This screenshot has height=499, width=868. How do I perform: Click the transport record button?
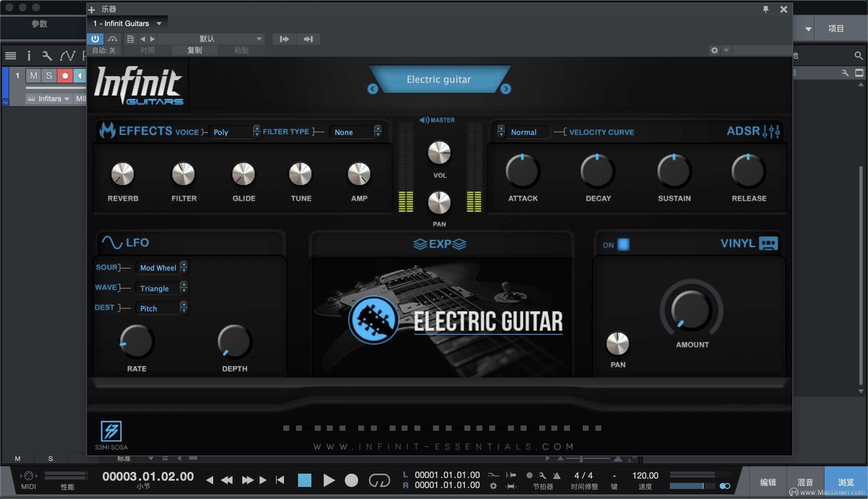coord(351,480)
